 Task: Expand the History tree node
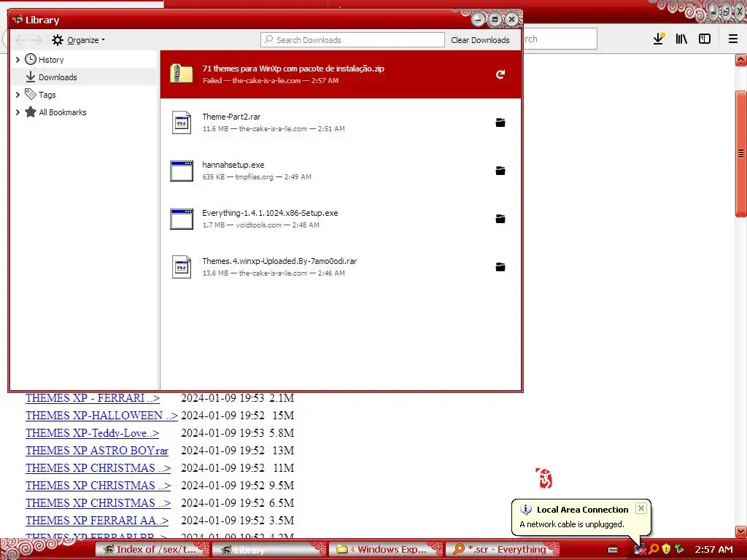coord(18,60)
